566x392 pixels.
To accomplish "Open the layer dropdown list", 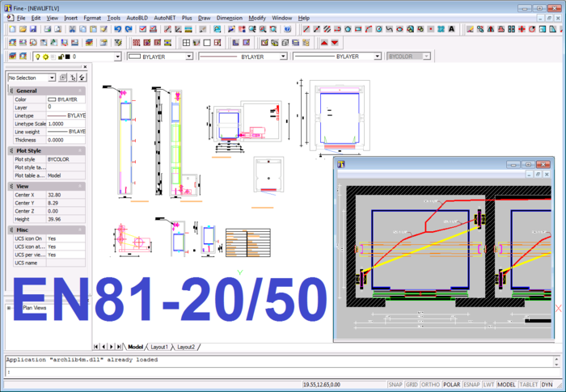I will click(x=118, y=57).
